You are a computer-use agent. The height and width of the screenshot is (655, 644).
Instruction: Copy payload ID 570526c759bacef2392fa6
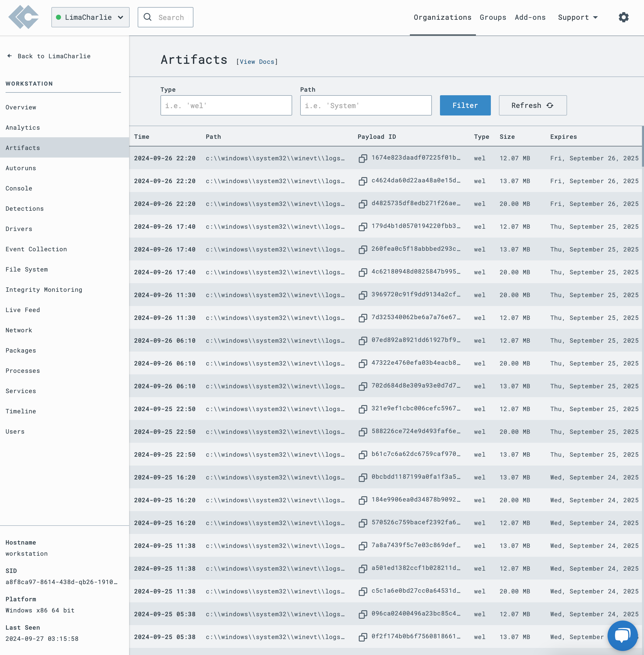(363, 523)
